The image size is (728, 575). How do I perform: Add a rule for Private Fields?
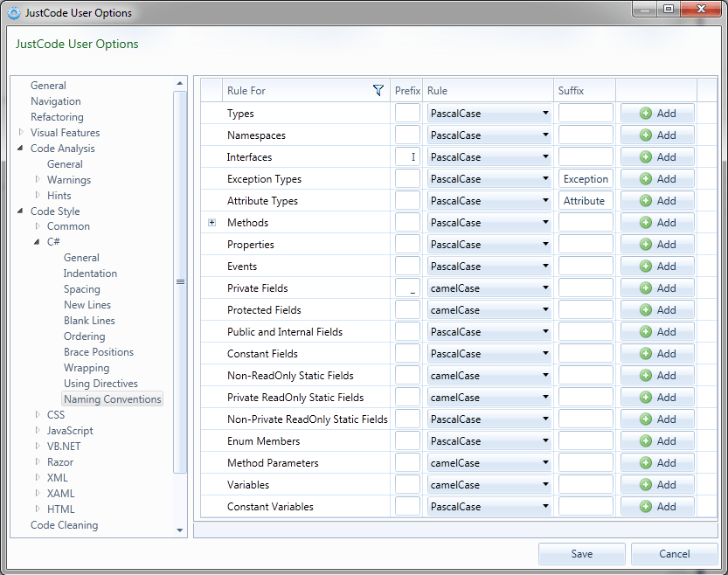coord(657,287)
